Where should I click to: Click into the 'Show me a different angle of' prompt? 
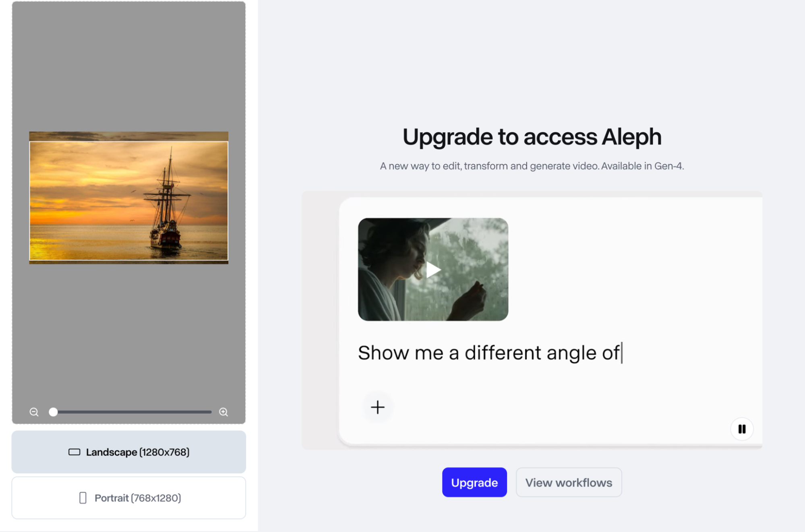[x=489, y=353]
